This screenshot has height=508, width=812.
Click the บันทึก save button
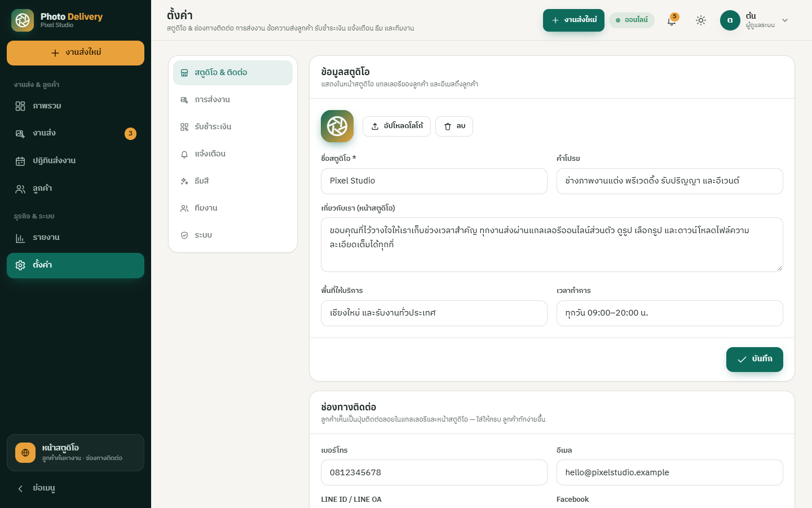tap(754, 360)
